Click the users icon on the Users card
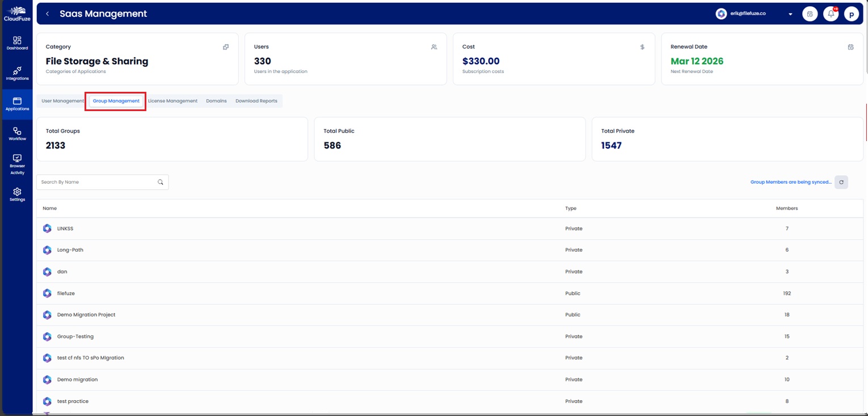The width and height of the screenshot is (868, 416). (434, 47)
